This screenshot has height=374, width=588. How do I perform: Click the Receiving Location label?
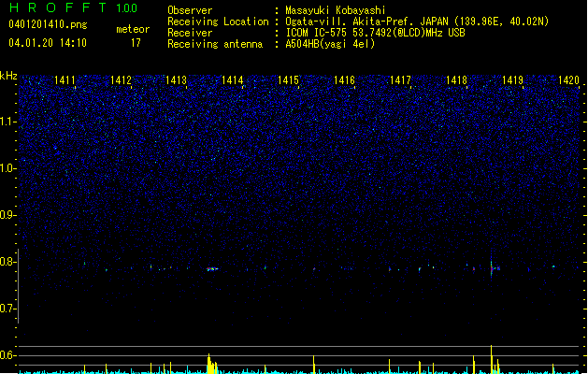click(218, 22)
